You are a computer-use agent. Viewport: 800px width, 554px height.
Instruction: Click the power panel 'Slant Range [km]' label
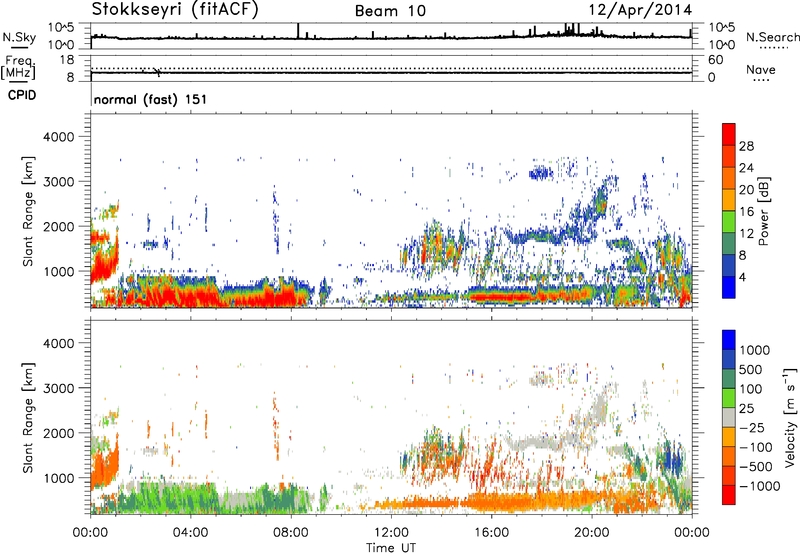28,211
